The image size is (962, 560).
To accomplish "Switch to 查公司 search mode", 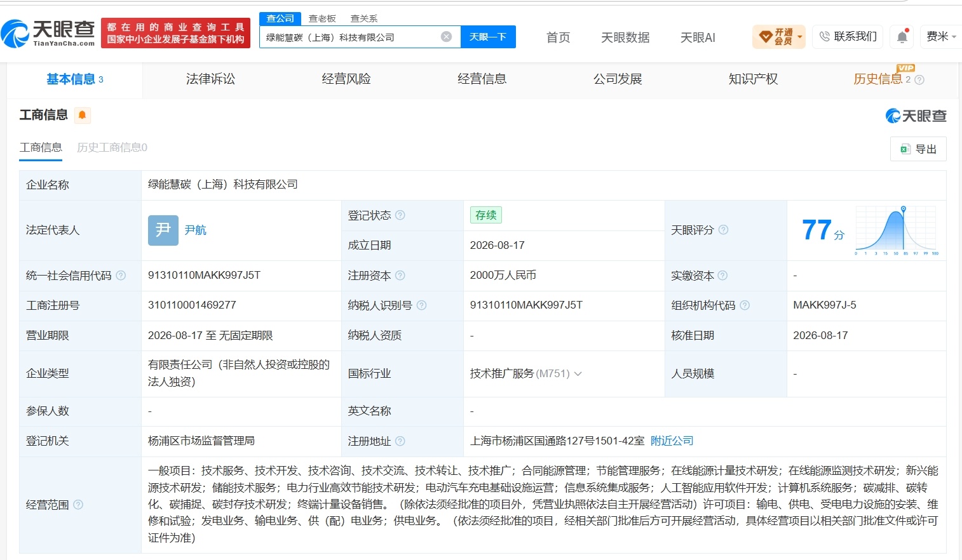I will coord(280,18).
